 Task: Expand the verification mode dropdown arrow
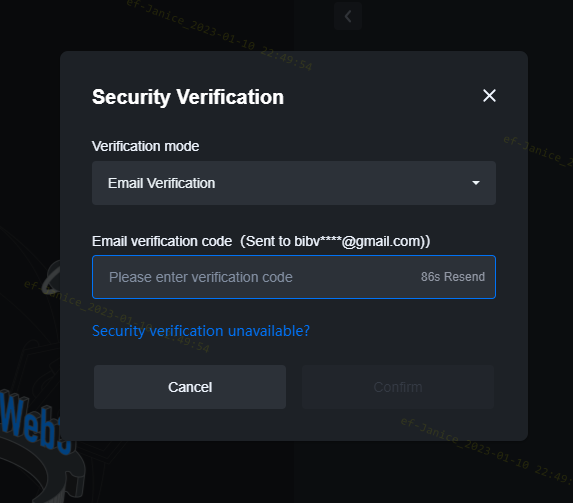(x=475, y=183)
